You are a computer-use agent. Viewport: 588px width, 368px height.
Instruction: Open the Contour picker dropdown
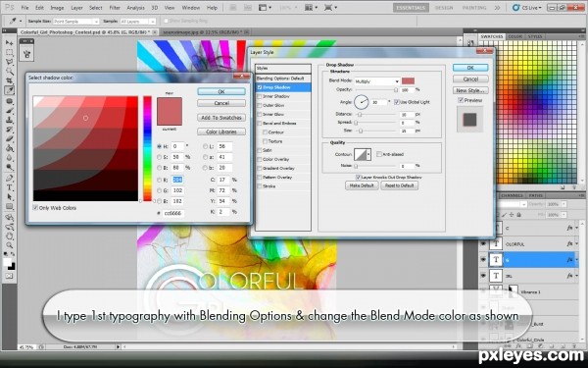click(368, 154)
